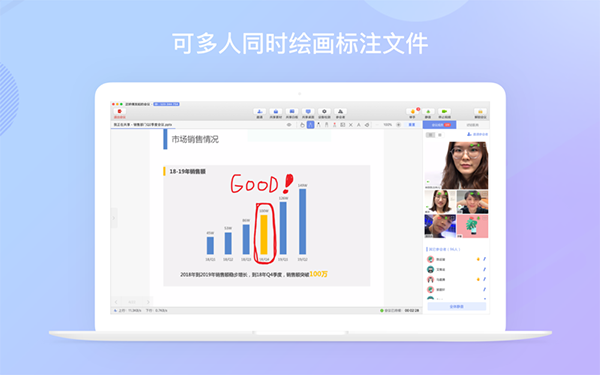The image size is (600, 375).
Task: Switch to list video layout view
Action: point(440,135)
